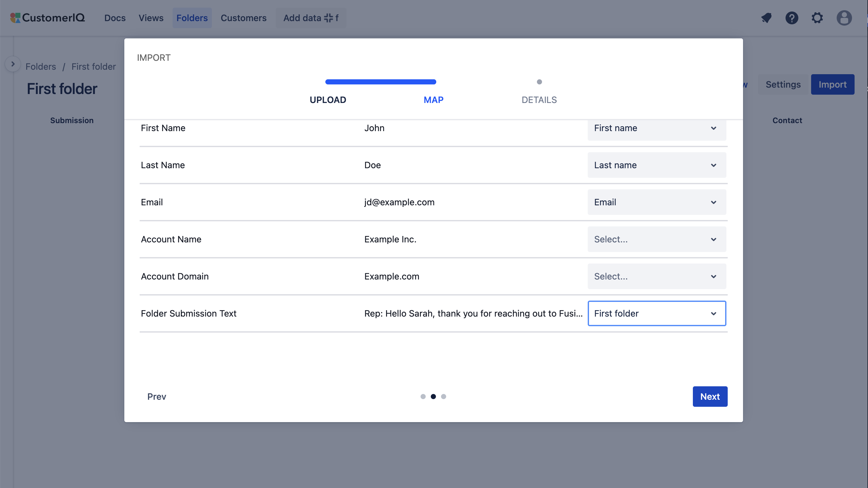Image resolution: width=868 pixels, height=488 pixels.
Task: Select the middle pagination dot
Action: [433, 397]
